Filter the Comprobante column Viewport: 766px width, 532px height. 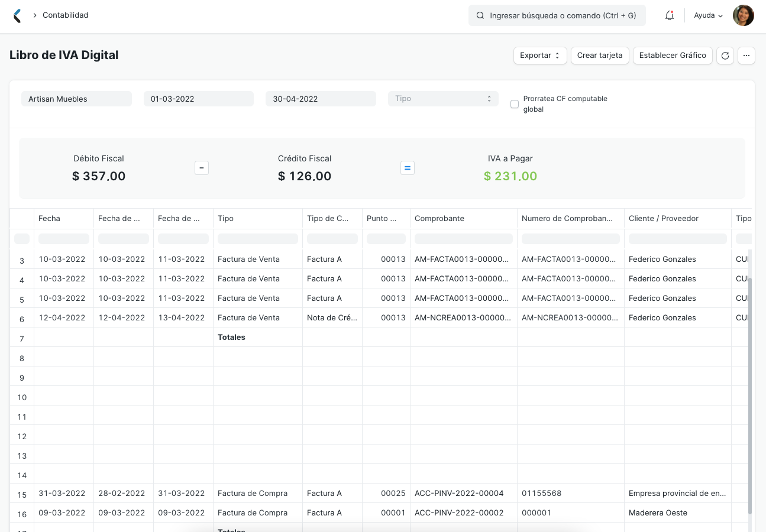(x=464, y=239)
